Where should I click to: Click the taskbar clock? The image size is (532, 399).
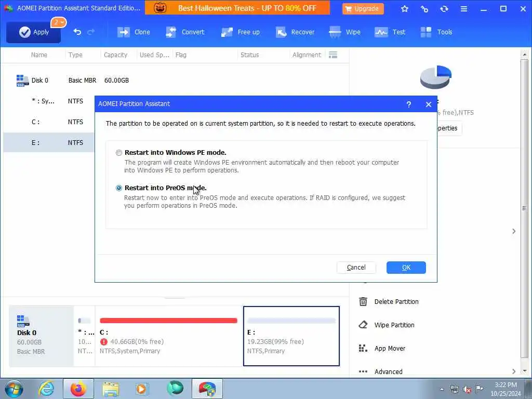[x=506, y=389]
